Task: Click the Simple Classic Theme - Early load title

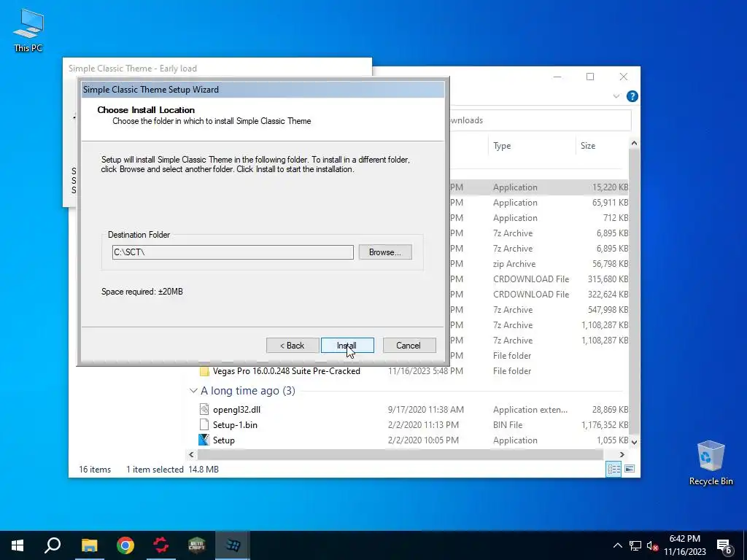Action: (x=133, y=68)
